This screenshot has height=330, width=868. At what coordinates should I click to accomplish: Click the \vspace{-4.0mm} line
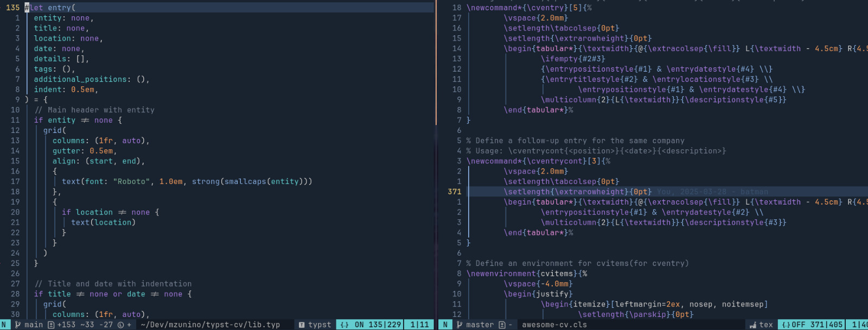pos(538,284)
